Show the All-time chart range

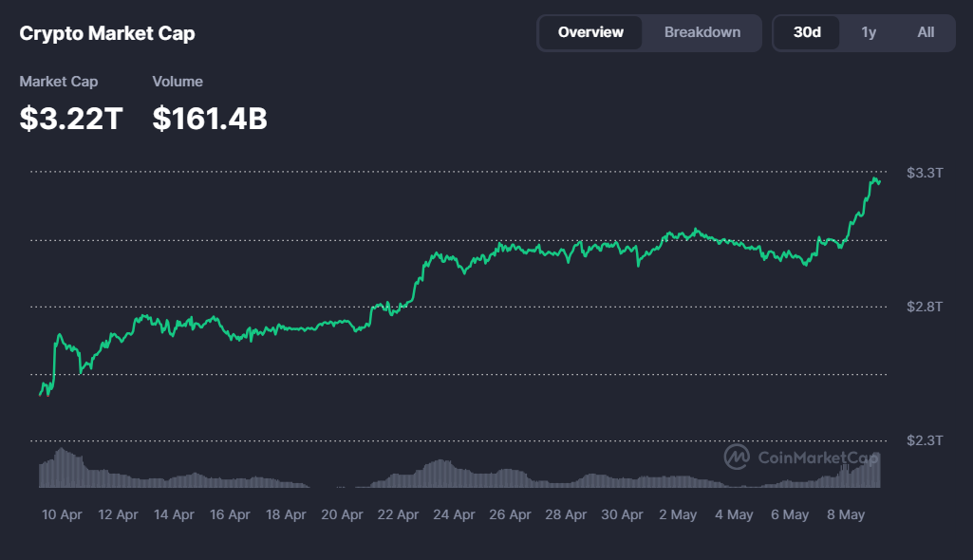coord(926,32)
